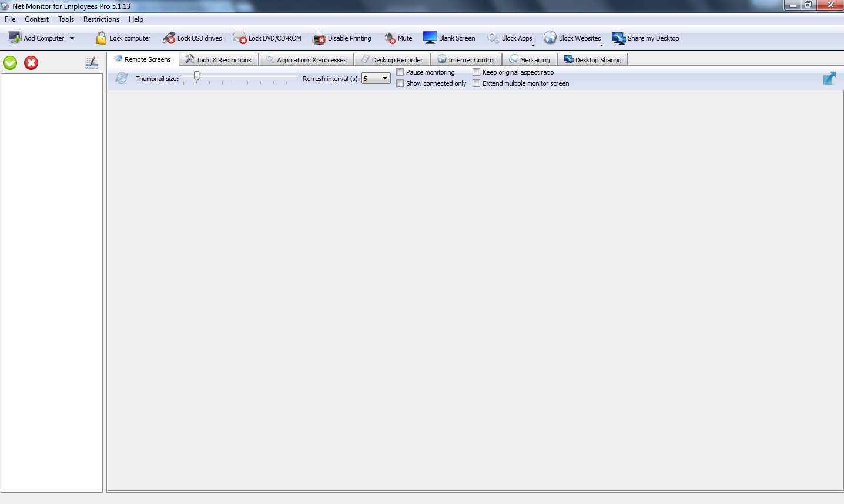The width and height of the screenshot is (844, 504).
Task: Enable Keep original aspect ratio
Action: click(476, 72)
